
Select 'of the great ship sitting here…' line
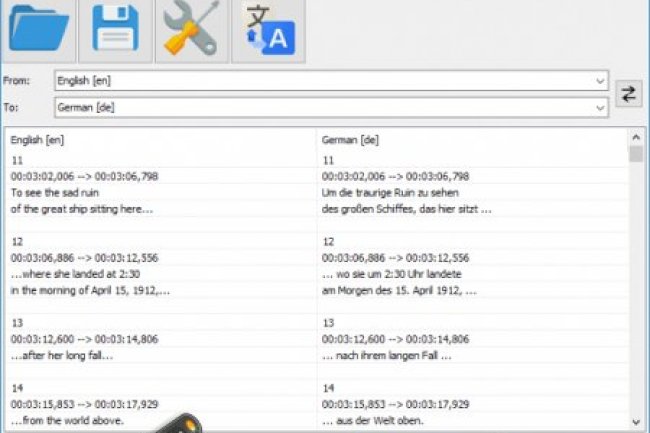click(x=82, y=209)
